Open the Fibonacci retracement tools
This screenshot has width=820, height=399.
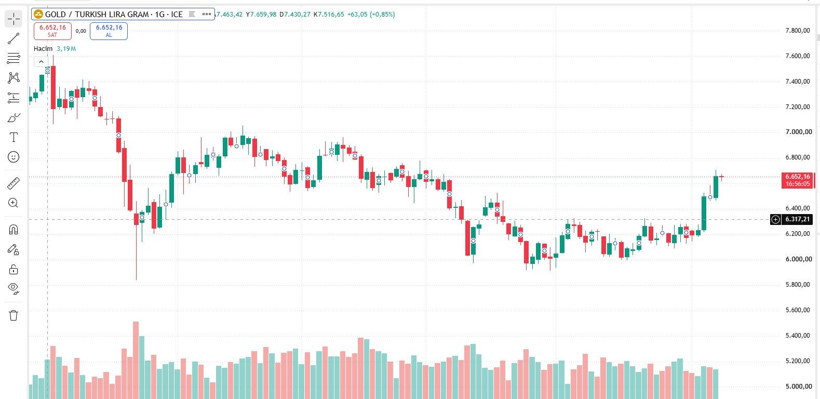[14, 59]
